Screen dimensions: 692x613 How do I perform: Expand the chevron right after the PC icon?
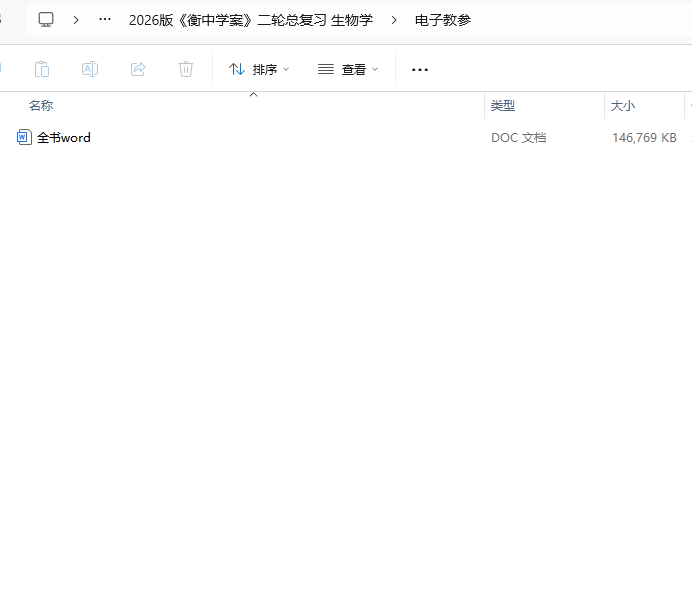pos(76,19)
